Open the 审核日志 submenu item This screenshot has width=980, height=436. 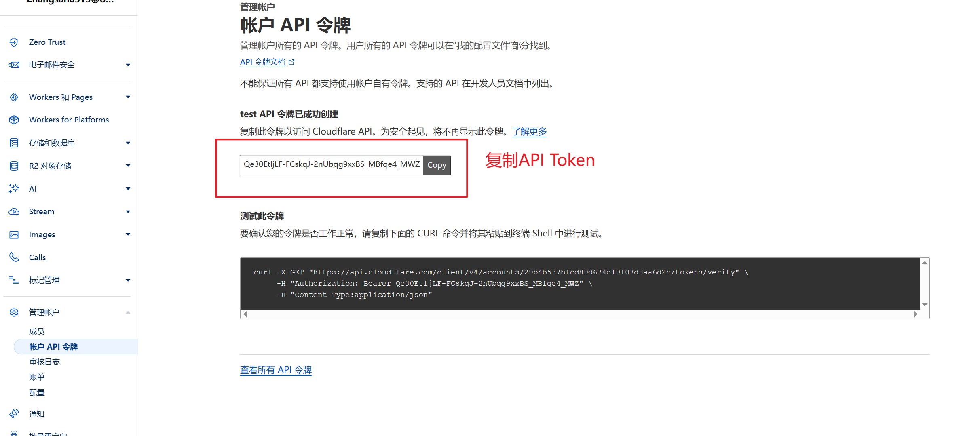tap(44, 362)
